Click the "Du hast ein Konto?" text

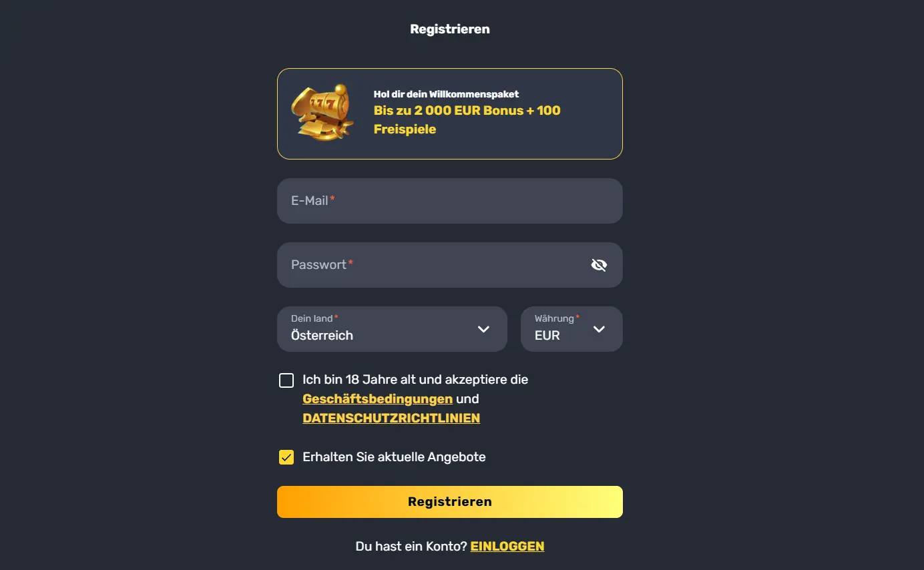411,546
